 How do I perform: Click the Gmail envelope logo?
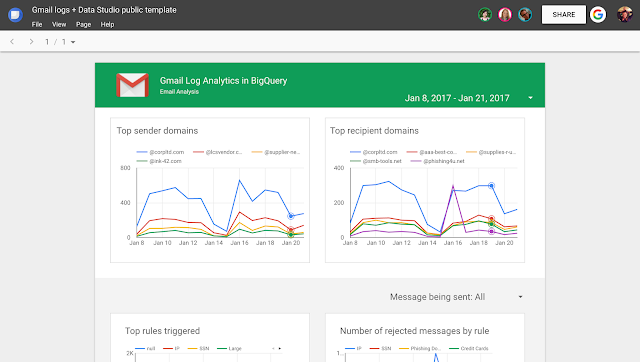click(x=132, y=85)
